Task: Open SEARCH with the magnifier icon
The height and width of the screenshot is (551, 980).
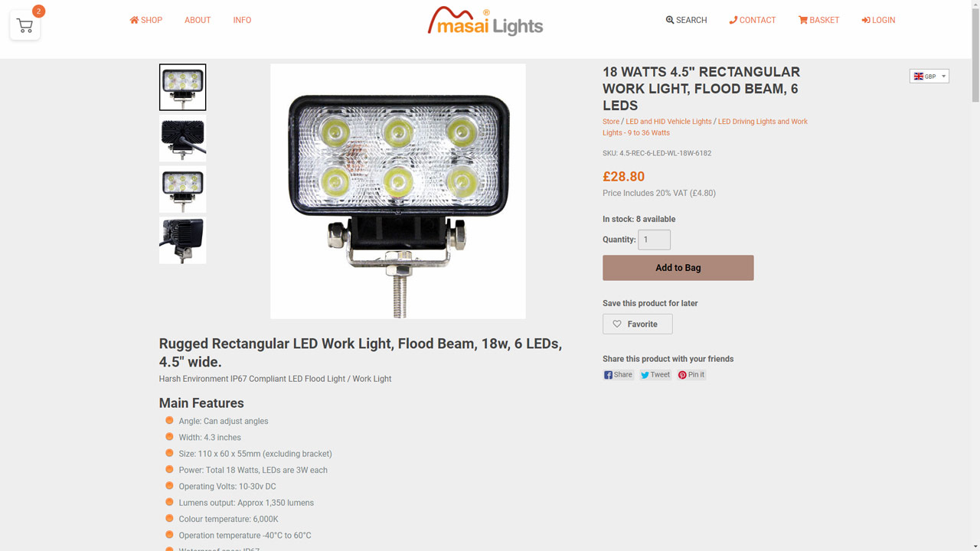Action: coord(686,20)
